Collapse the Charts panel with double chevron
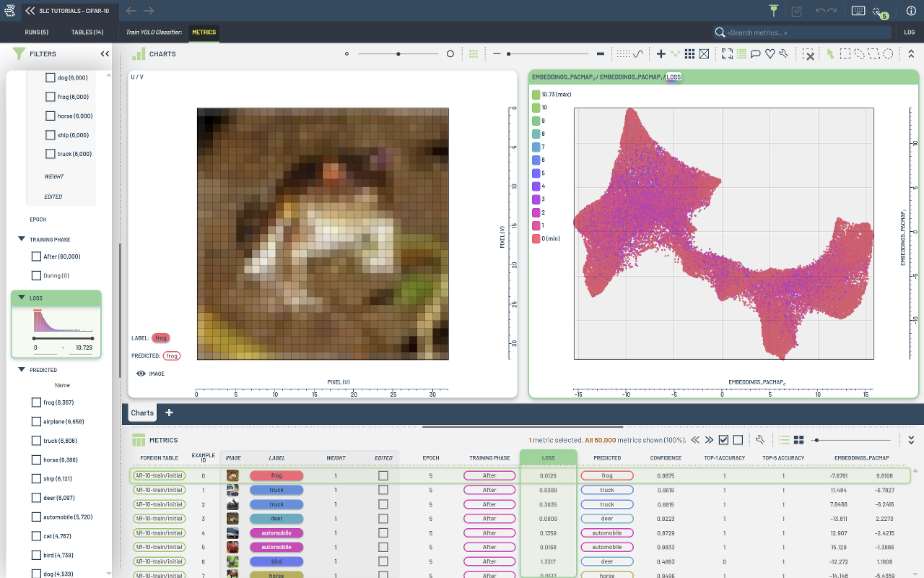Viewport: 924px width, 578px height. 911,53
